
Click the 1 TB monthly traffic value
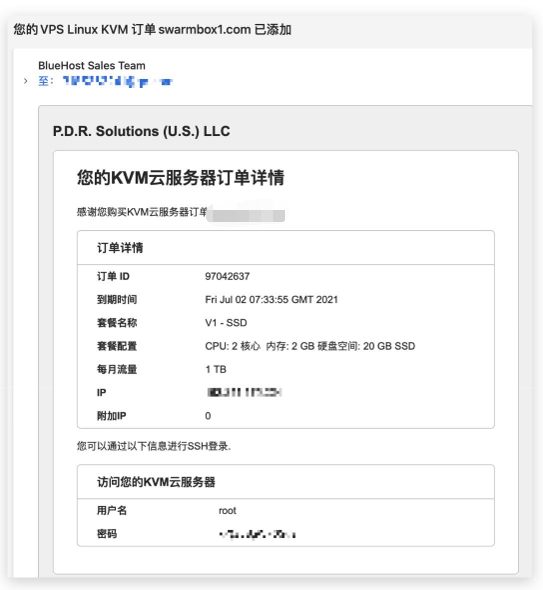[216, 369]
